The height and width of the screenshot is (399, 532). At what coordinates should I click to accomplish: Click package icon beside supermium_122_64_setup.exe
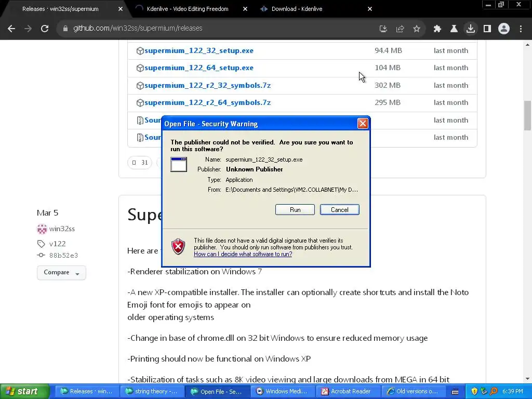[x=140, y=68]
